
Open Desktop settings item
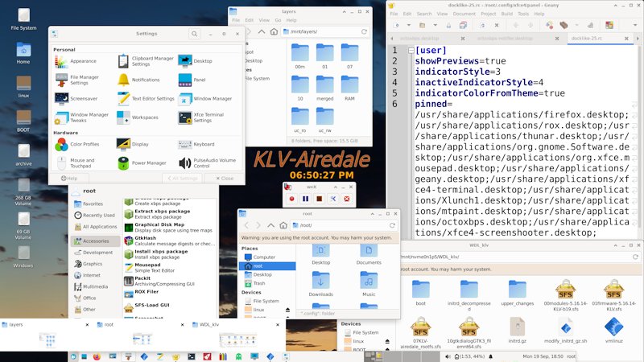(x=196, y=61)
